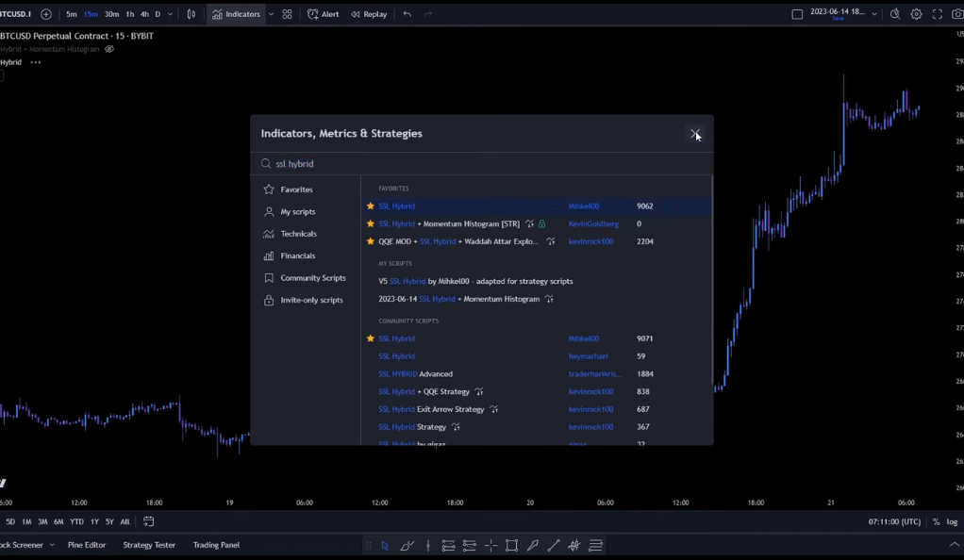Screen dimensions: 964x560
Task: Switch to the 5m timeframe
Action: pos(72,13)
